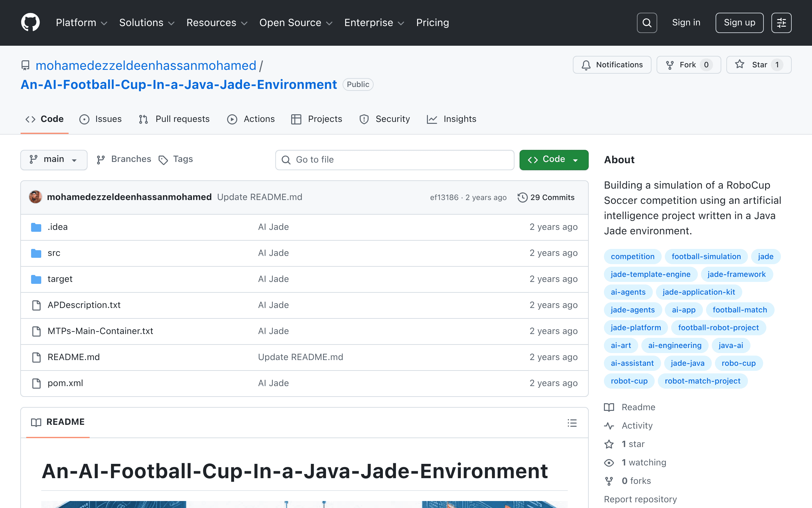
Task: Open the owner profile mohamedezzeldeenhassanmohamed link
Action: pyautogui.click(x=146, y=65)
